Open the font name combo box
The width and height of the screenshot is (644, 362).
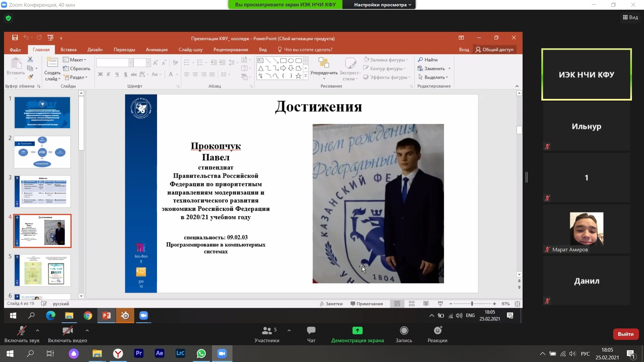pos(114,63)
